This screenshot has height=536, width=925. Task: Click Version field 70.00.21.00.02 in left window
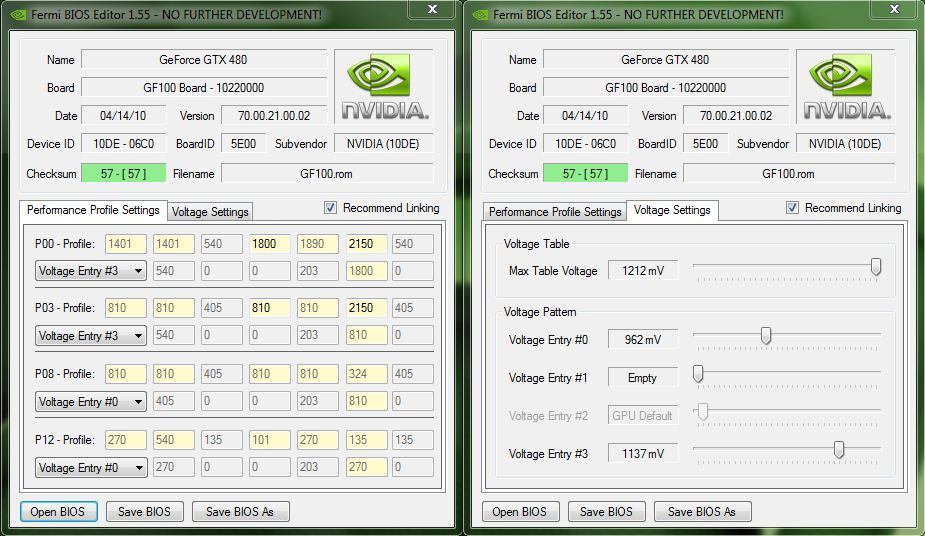point(274,116)
